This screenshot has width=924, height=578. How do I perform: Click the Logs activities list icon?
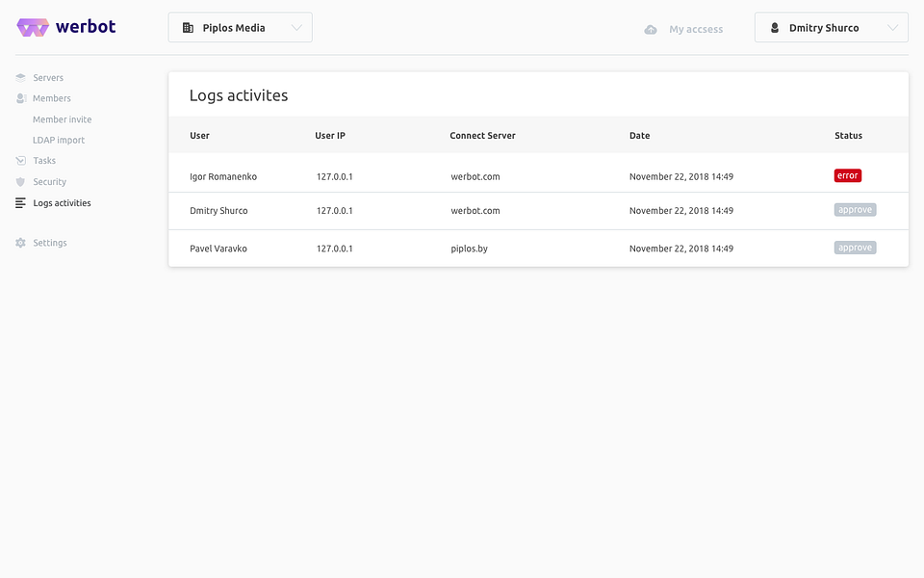pyautogui.click(x=21, y=203)
